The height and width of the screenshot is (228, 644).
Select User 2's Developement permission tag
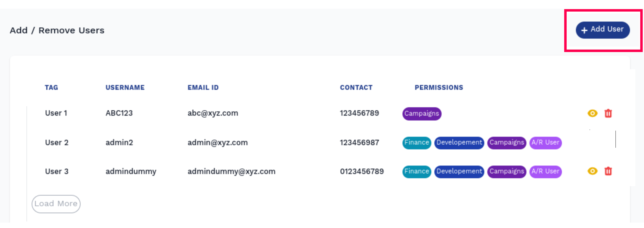click(459, 143)
